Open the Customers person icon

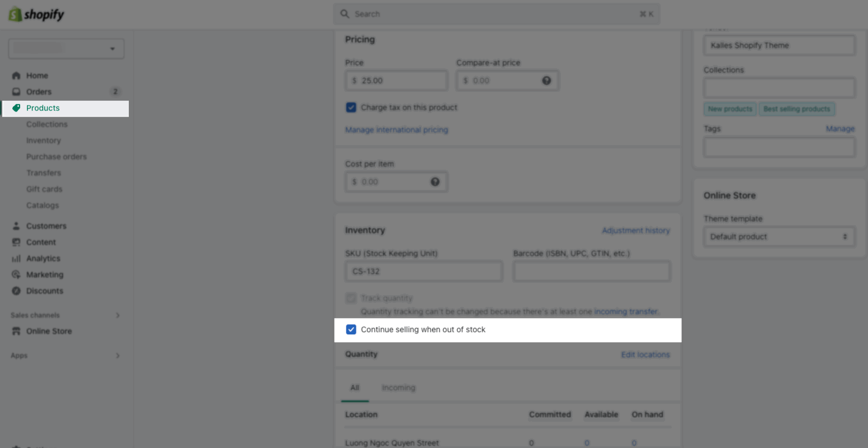pos(16,226)
